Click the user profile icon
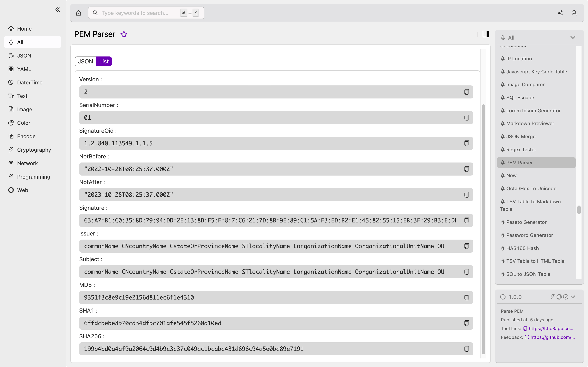Image resolution: width=588 pixels, height=367 pixels. point(574,13)
